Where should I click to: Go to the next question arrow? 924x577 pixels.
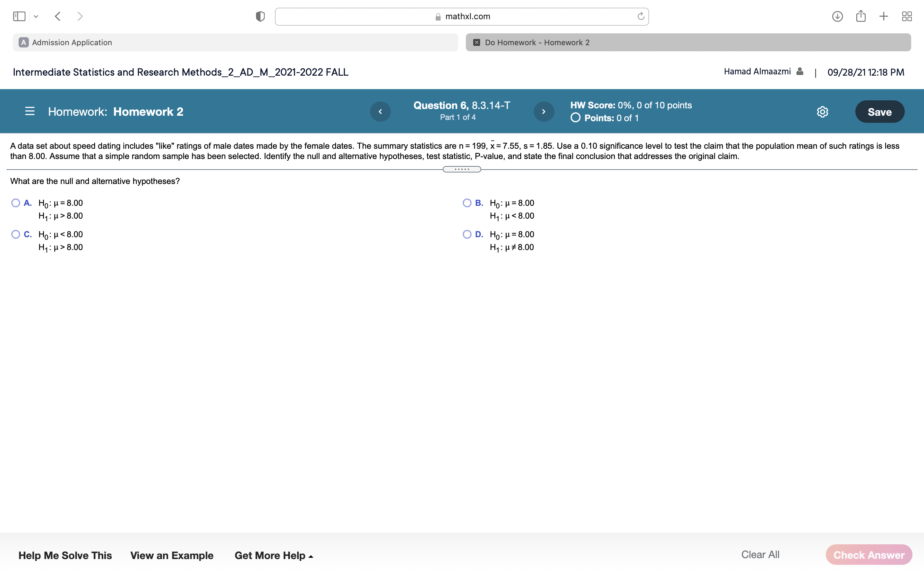[x=544, y=112]
